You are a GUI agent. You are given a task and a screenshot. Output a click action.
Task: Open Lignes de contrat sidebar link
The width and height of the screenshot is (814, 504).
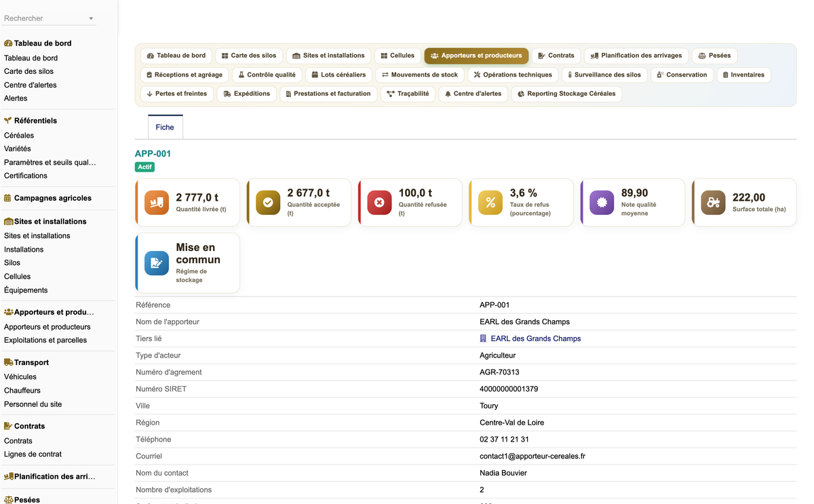pyautogui.click(x=33, y=454)
